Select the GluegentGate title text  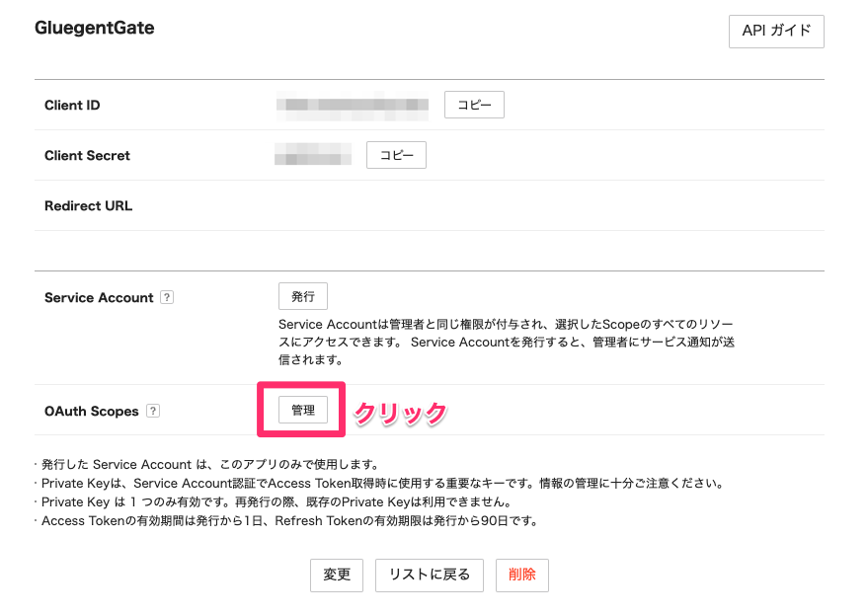(95, 28)
